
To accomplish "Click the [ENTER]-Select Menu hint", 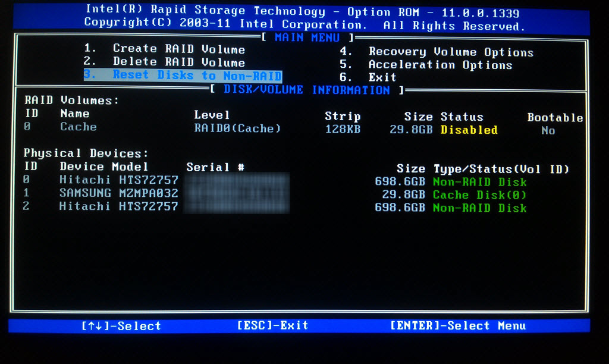I will [458, 325].
